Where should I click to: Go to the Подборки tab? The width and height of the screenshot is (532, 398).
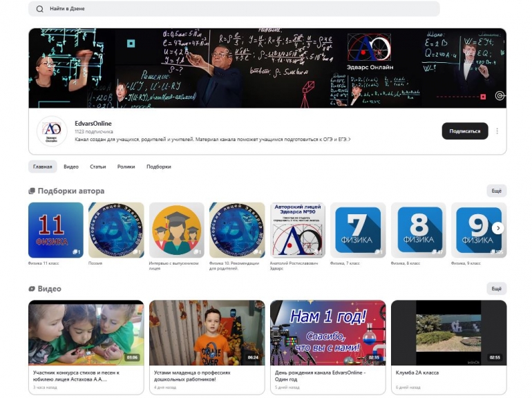tap(158, 167)
